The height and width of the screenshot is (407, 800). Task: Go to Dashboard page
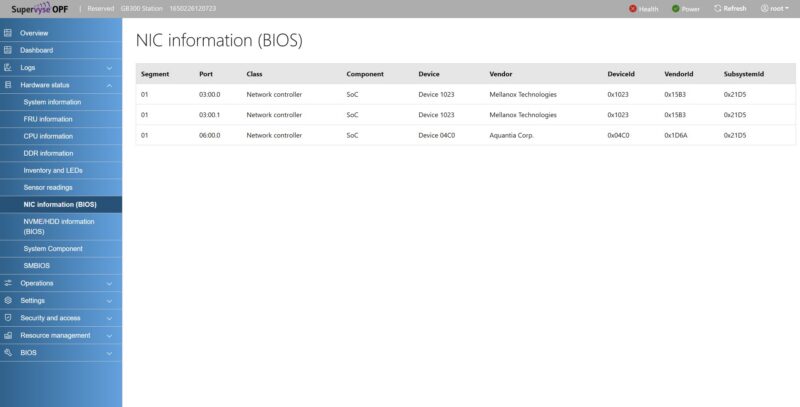tap(37, 50)
